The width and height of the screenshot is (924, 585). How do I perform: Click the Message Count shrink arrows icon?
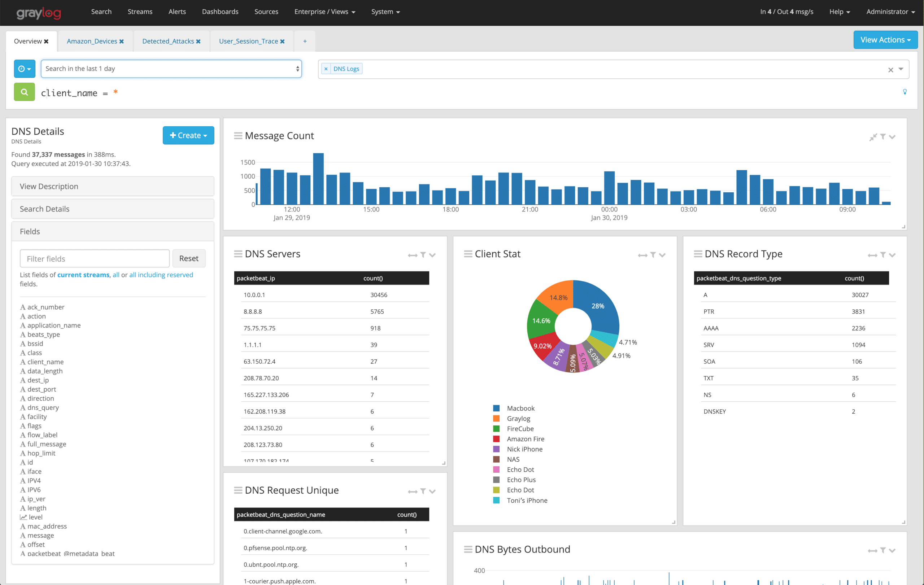click(x=873, y=137)
